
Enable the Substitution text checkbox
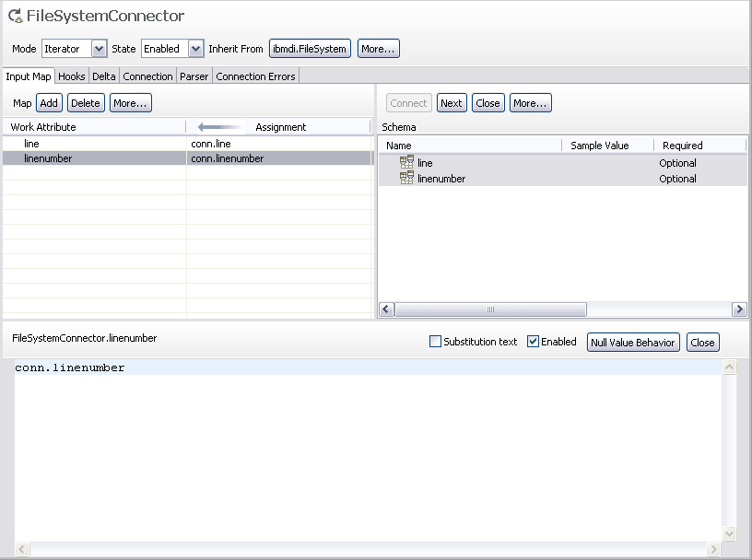[435, 342]
